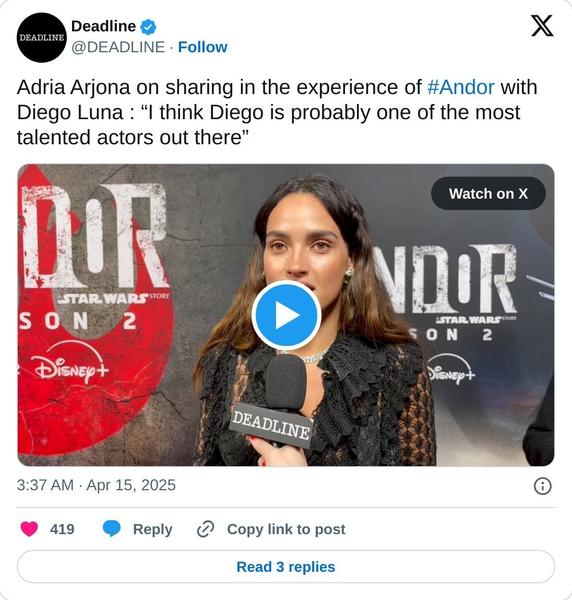
Task: Like the post with the heart icon
Action: tap(29, 529)
